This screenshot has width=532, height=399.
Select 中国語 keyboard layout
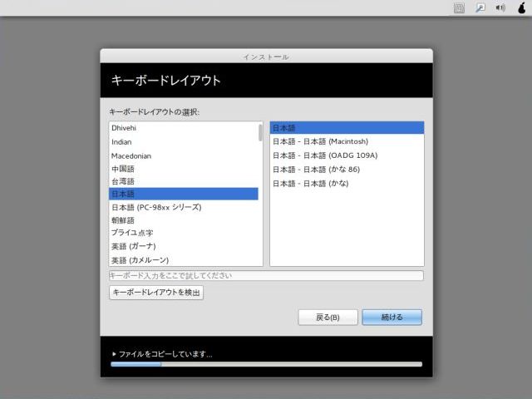tap(123, 168)
